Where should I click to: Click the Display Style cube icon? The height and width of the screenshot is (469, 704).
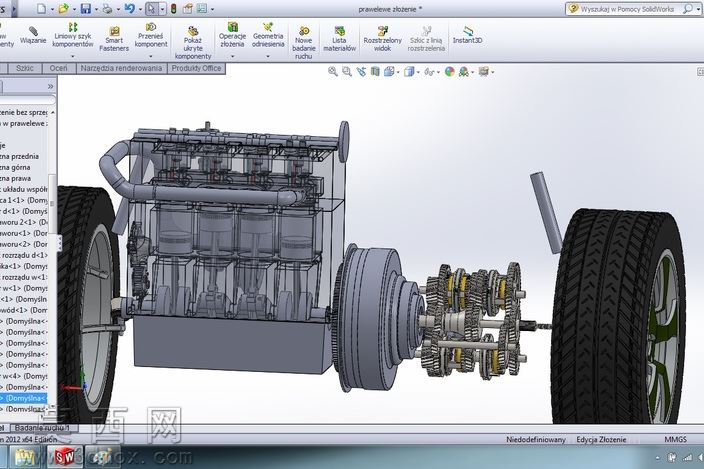(x=409, y=71)
